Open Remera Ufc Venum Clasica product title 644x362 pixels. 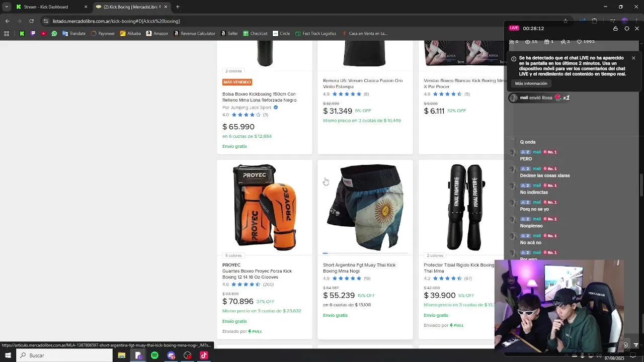(363, 83)
